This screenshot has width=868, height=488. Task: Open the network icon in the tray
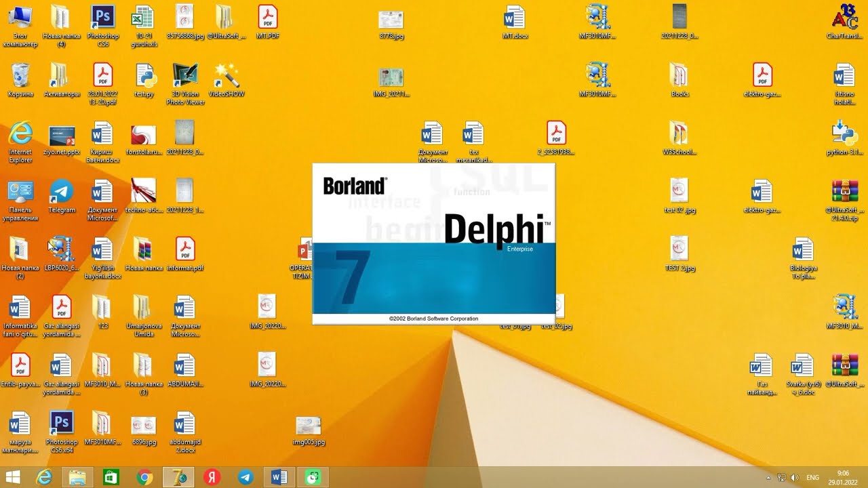click(781, 478)
